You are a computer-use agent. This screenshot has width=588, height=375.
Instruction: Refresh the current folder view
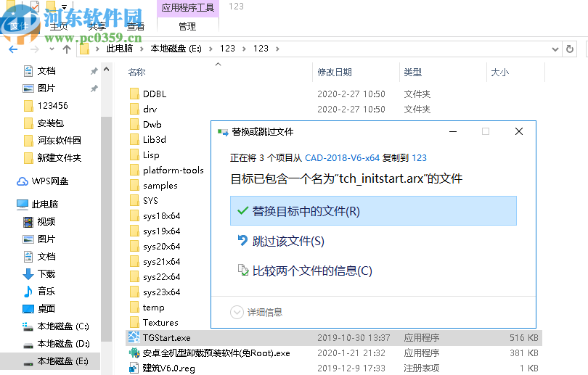(570, 49)
